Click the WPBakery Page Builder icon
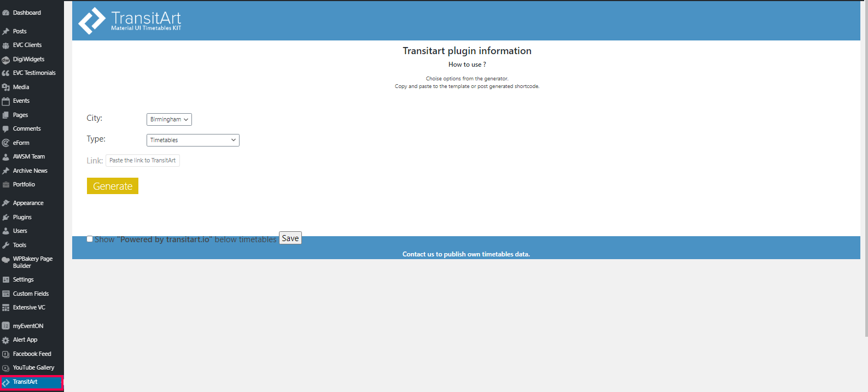Viewport: 868px width, 392px height. pos(6,260)
